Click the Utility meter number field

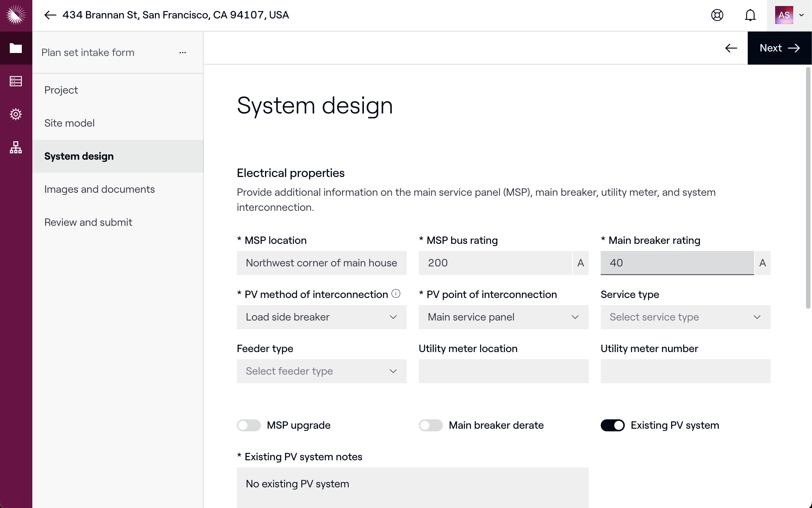pyautogui.click(x=685, y=371)
